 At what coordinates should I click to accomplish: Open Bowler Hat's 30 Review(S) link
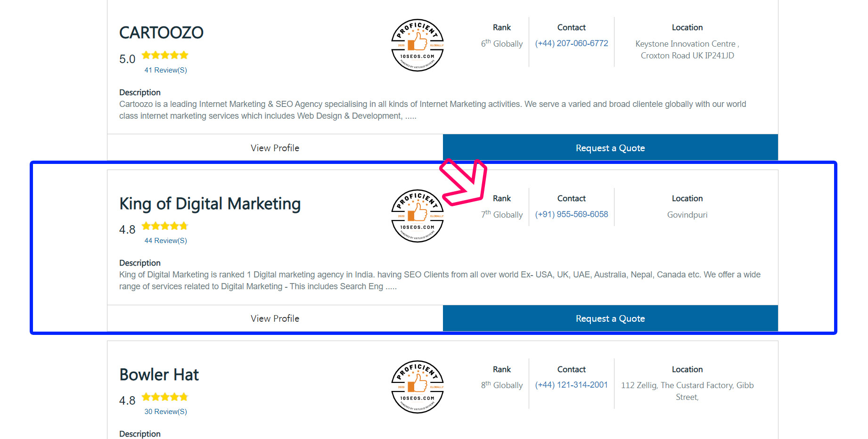click(x=165, y=412)
